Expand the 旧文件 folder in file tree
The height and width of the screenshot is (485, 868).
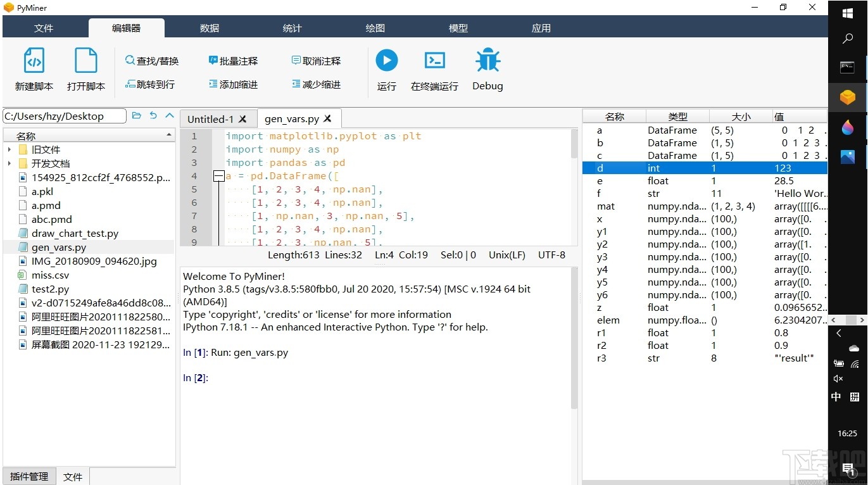pyautogui.click(x=9, y=149)
